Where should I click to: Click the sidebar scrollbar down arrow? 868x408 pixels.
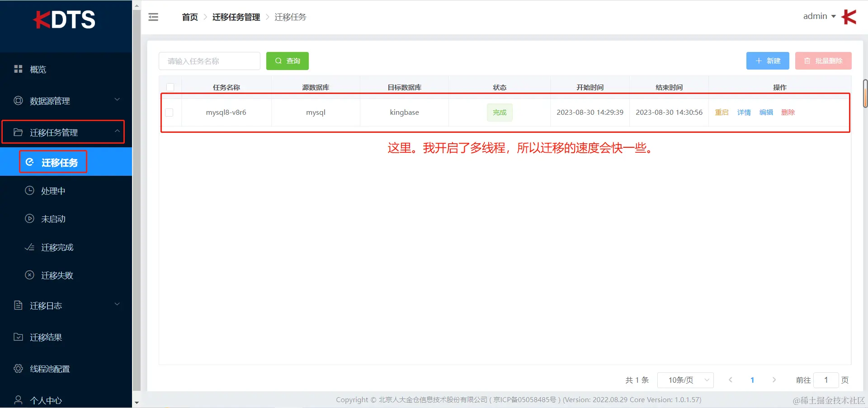click(x=137, y=402)
